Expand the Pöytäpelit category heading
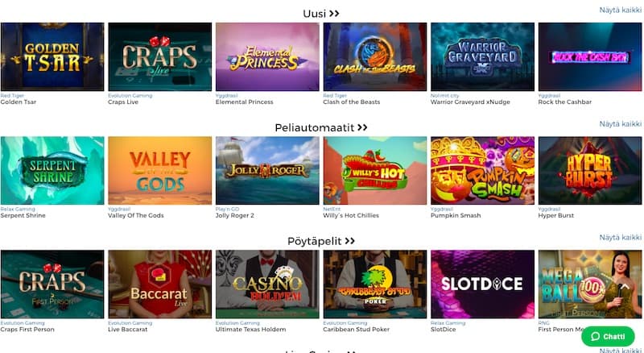 pos(320,241)
